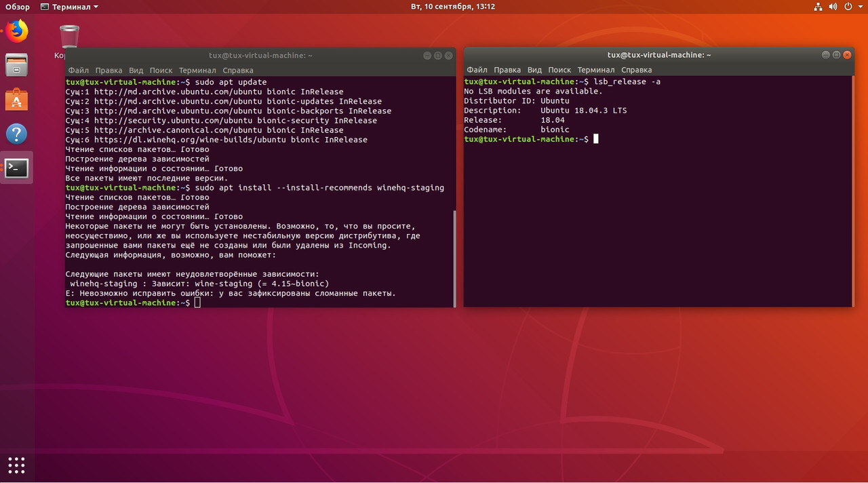The height and width of the screenshot is (483, 868).
Task: Select the Trash icon on the desktop
Action: (69, 37)
